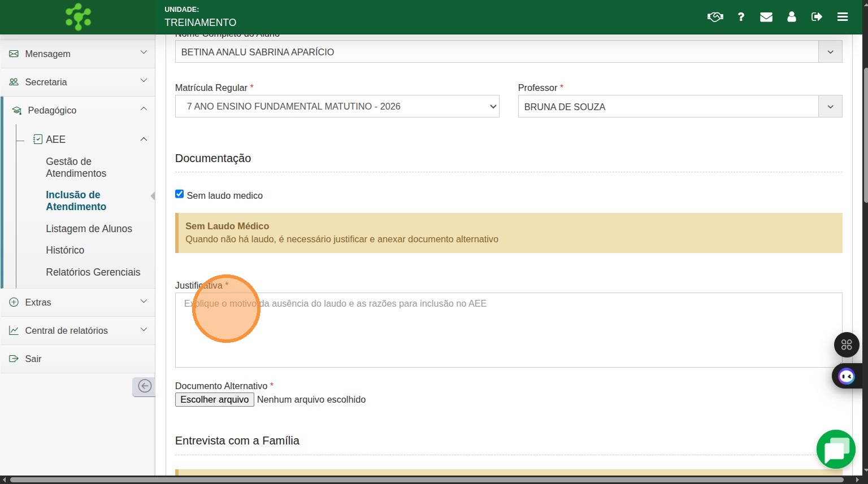Open Histórico menu item
The image size is (868, 484).
65,250
